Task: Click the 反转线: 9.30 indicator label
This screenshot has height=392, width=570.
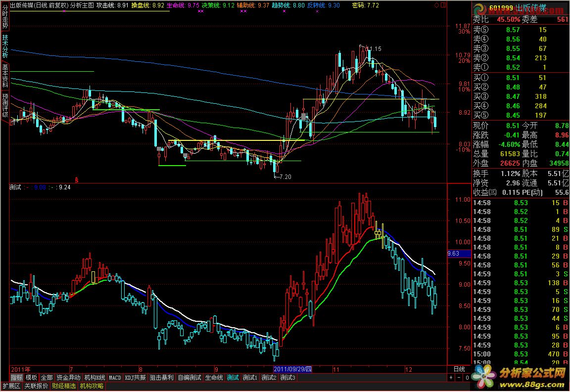Action: pos(324,5)
